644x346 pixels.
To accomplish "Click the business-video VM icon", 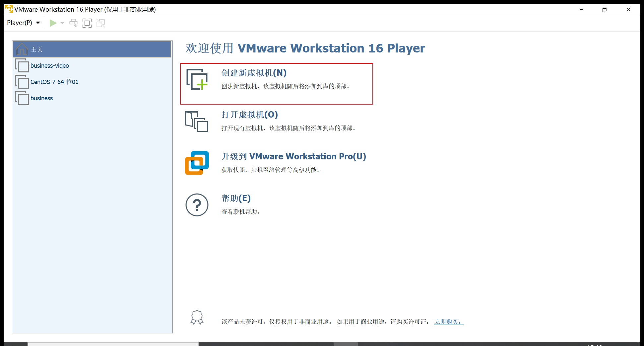I will click(22, 65).
